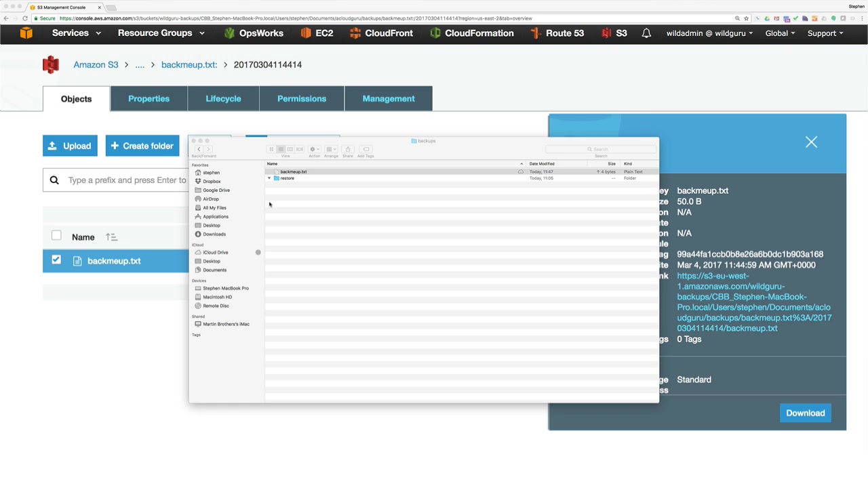Open the S3 shortcut in navbar
The width and height of the screenshot is (868, 488).
point(614,33)
